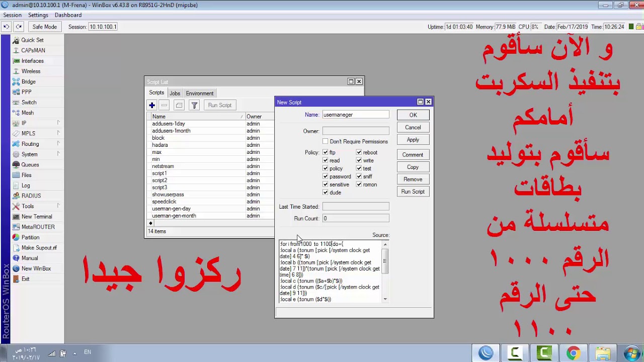Viewport: 644px width, 362px height.
Task: Open the Dashboard menu
Action: tap(68, 15)
